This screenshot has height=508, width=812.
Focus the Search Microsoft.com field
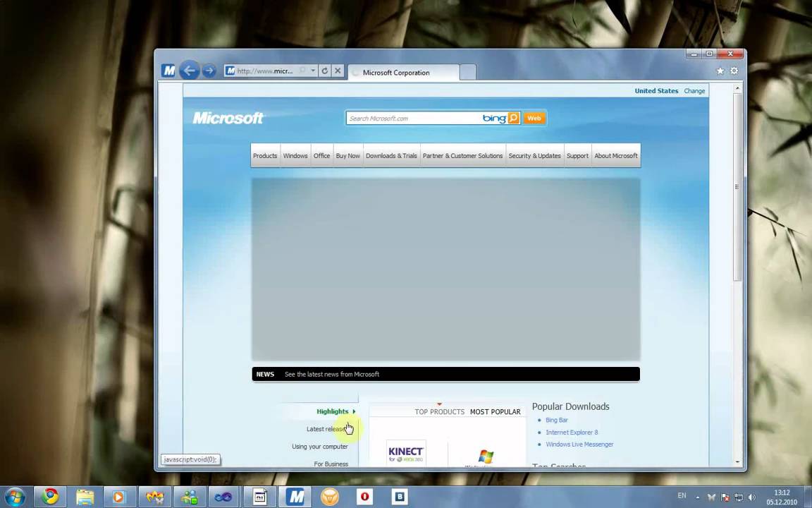click(x=414, y=119)
